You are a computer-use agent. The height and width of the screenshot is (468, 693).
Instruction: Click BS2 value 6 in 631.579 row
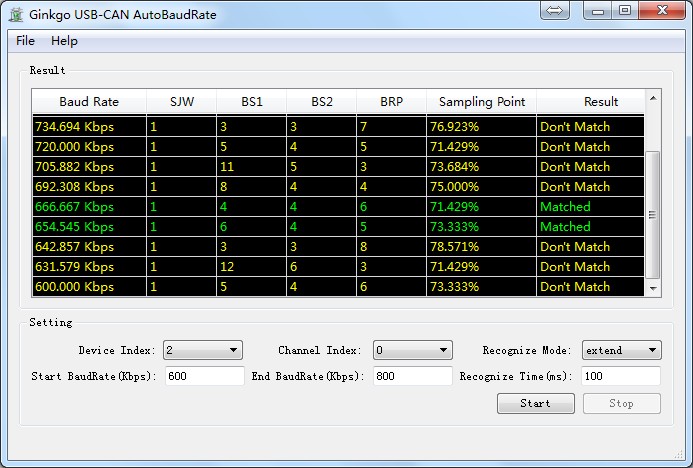pos(321,266)
